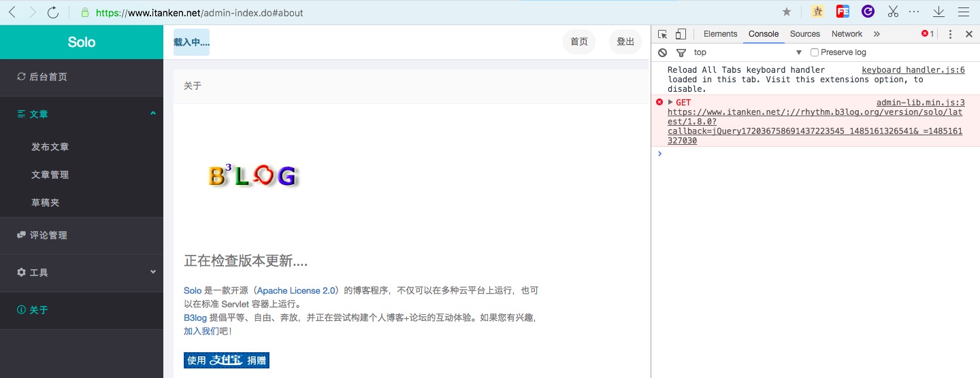Screen dimensions: 980x378
Task: Open the B3log link in the description
Action: 195,317
